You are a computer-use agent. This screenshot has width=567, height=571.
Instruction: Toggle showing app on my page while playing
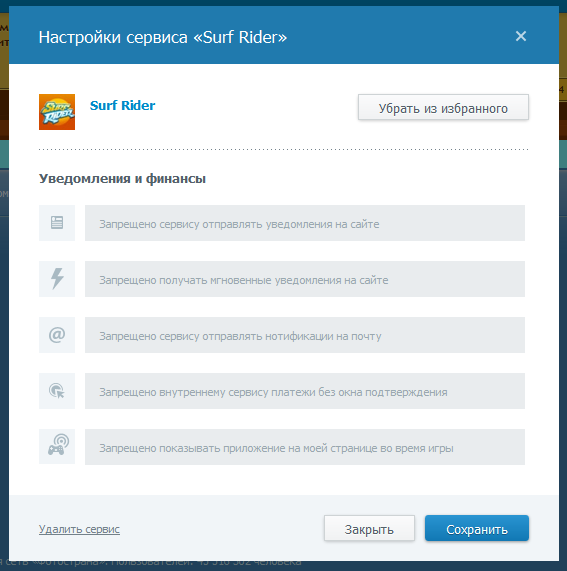point(305,447)
